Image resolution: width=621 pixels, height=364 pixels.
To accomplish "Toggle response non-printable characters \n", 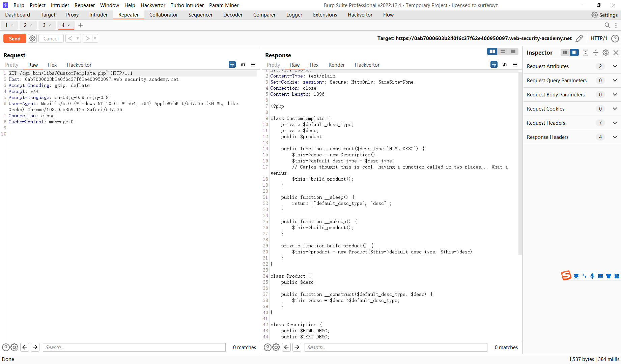I will pyautogui.click(x=505, y=64).
